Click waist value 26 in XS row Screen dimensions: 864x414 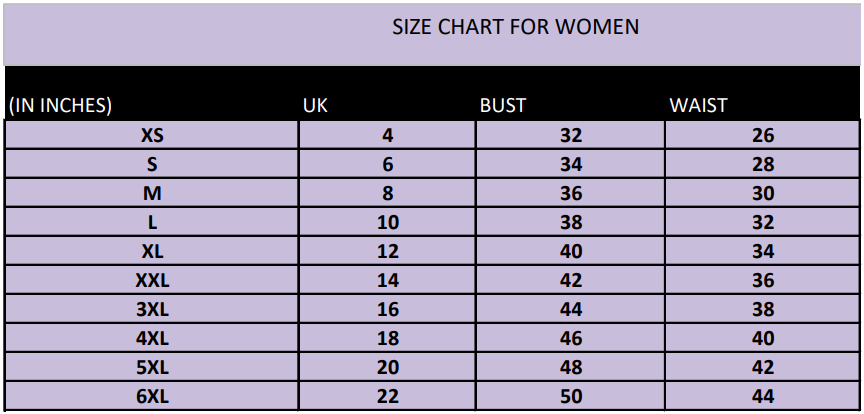click(x=763, y=136)
